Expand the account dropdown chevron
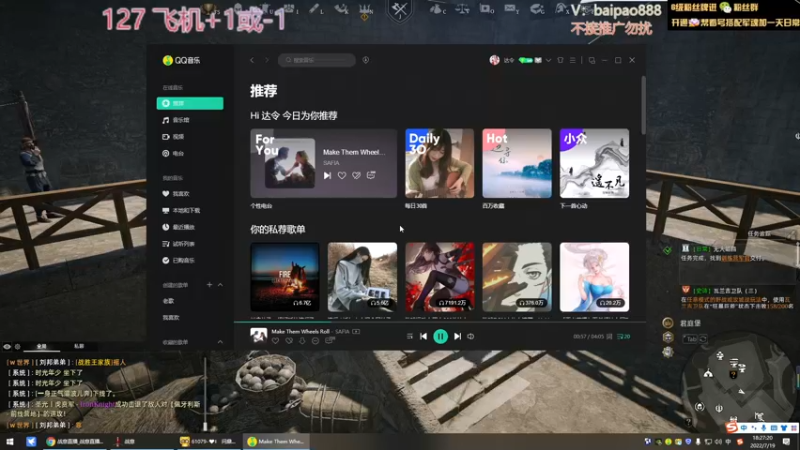The width and height of the screenshot is (800, 450). (548, 60)
